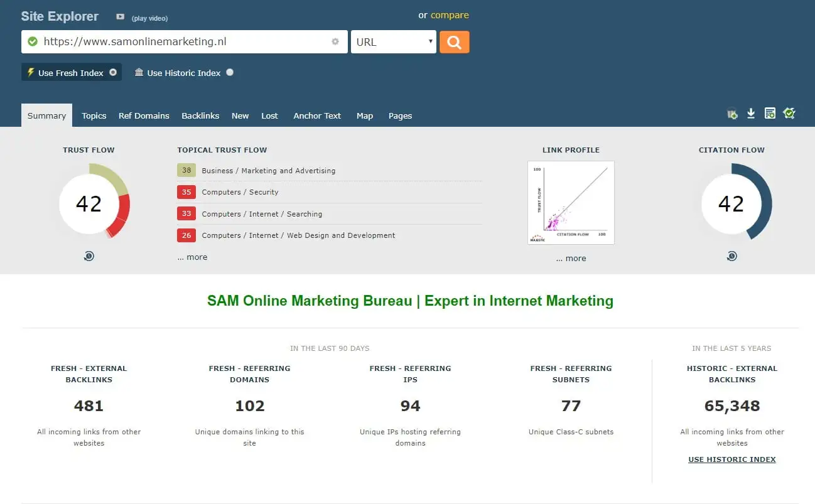Click the red 33 topic score badge

[x=186, y=214]
